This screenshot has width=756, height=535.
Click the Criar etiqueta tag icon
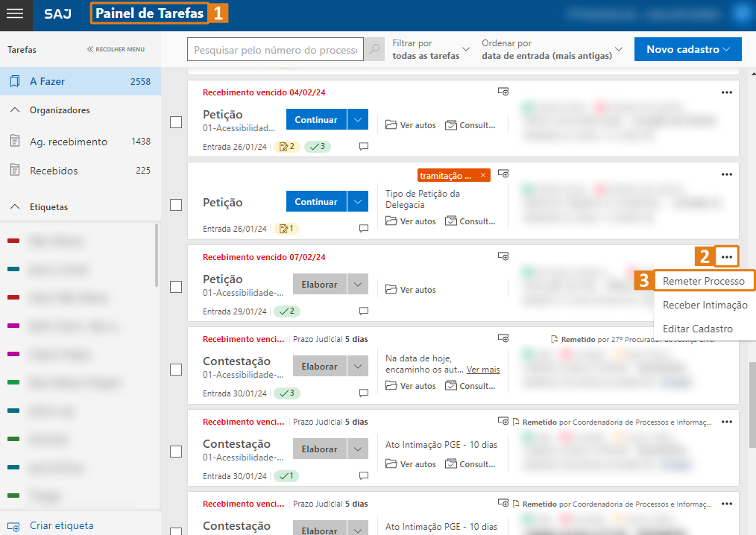point(16,526)
